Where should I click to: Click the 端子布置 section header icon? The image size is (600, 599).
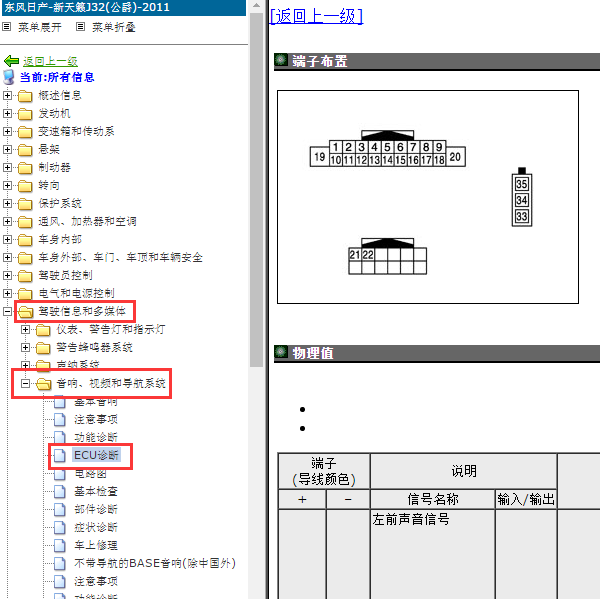281,60
